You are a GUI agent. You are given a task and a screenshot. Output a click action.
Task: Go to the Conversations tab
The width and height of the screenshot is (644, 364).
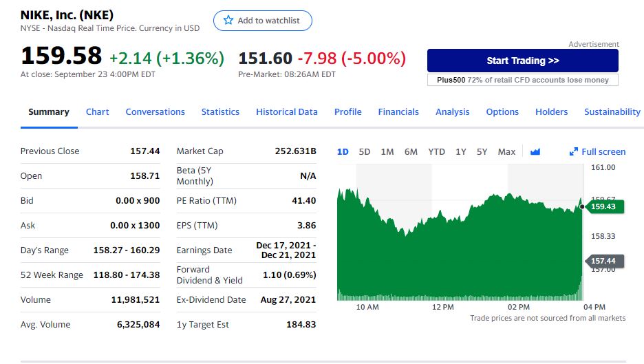155,112
